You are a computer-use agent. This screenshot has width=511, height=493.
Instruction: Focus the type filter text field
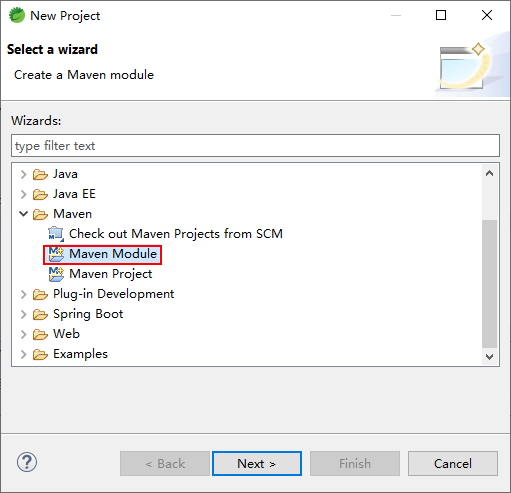pos(255,146)
